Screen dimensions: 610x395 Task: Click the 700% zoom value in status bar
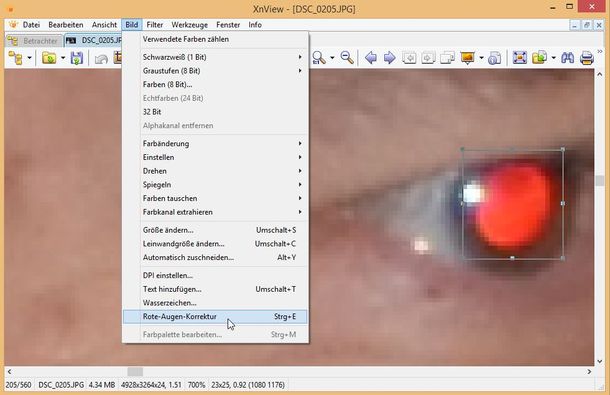tap(196, 385)
